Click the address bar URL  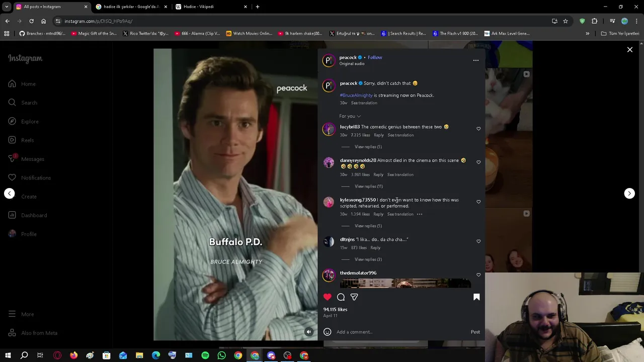[x=99, y=21]
